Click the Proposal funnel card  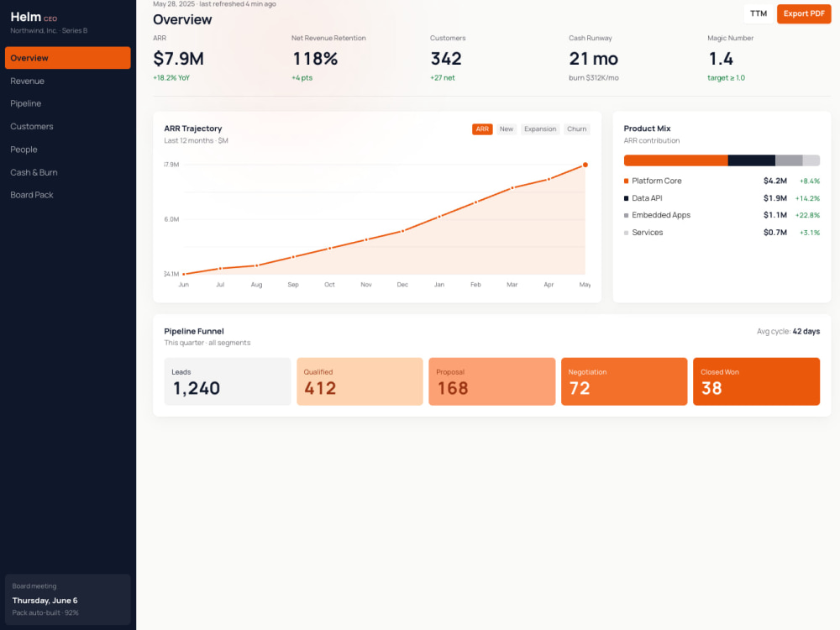click(491, 381)
